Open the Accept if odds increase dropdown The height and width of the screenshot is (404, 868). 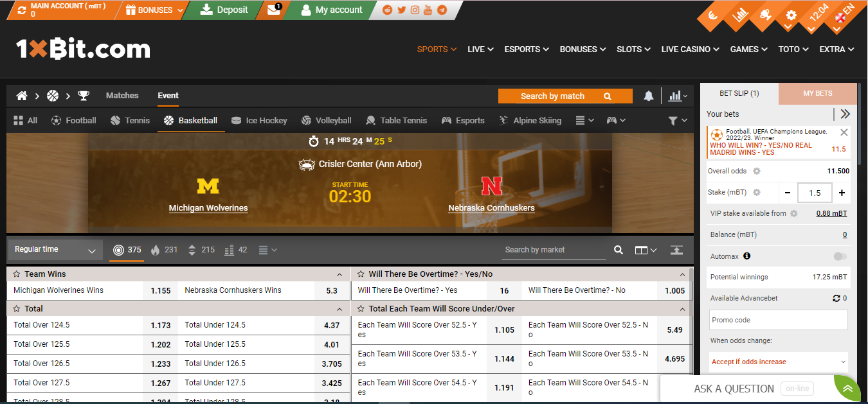click(x=778, y=362)
